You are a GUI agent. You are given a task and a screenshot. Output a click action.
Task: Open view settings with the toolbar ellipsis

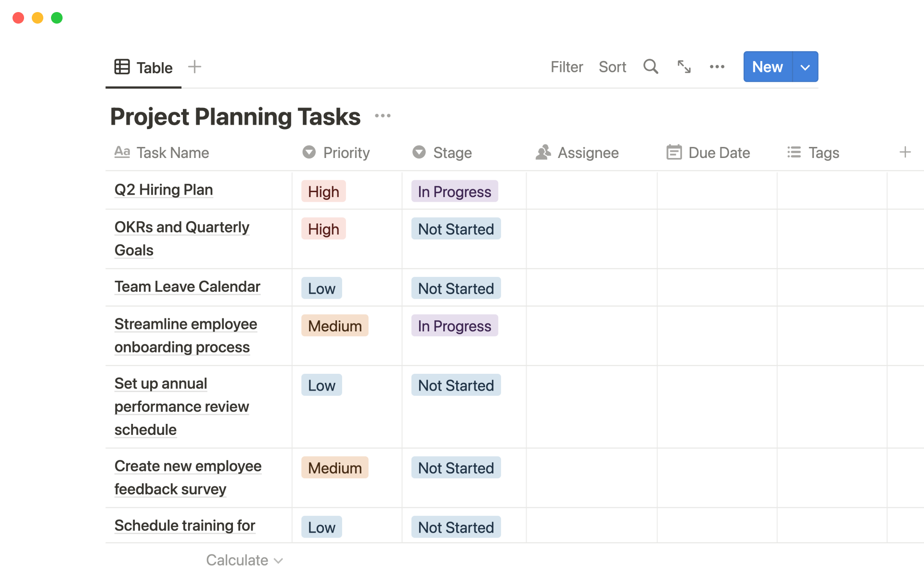(x=717, y=67)
